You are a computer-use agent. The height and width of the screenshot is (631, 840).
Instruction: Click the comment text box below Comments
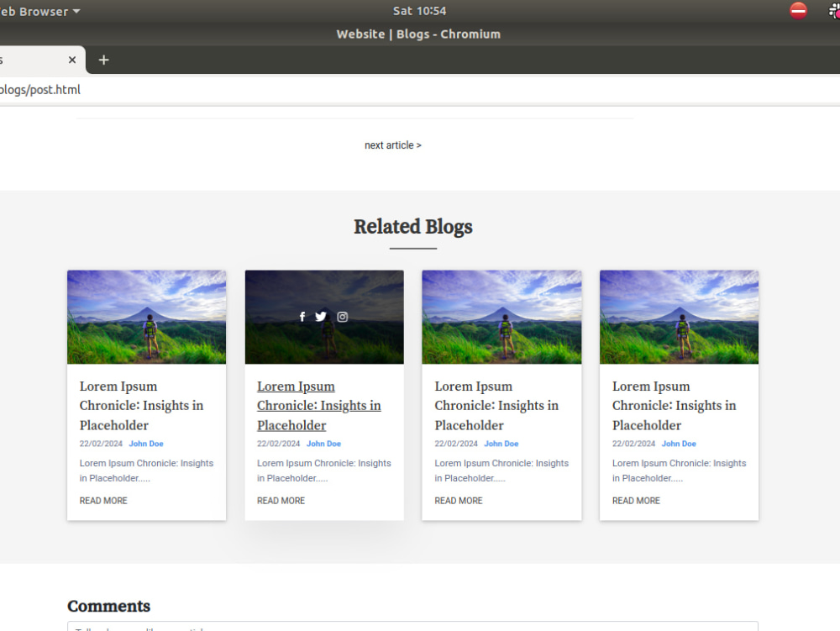click(x=412, y=626)
